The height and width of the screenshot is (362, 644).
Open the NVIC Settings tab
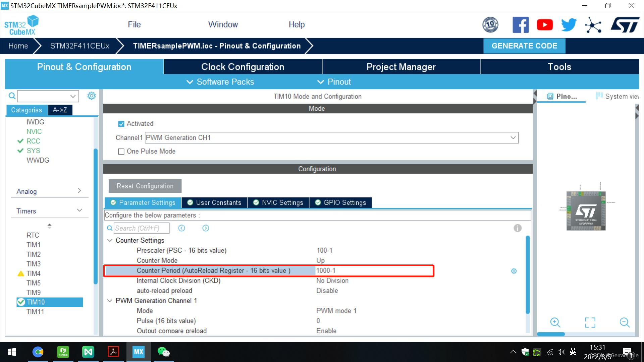[278, 202]
